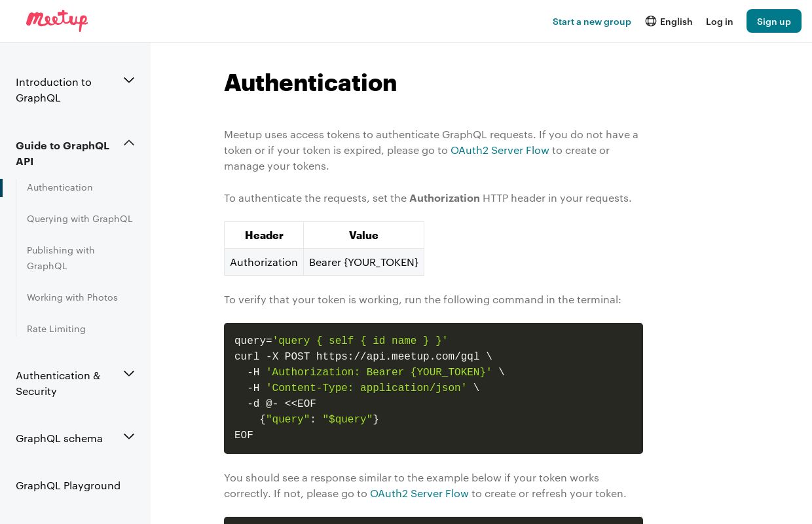This screenshot has height=524, width=812.
Task: Click the bold Authorization word in the paragraph
Action: [445, 198]
